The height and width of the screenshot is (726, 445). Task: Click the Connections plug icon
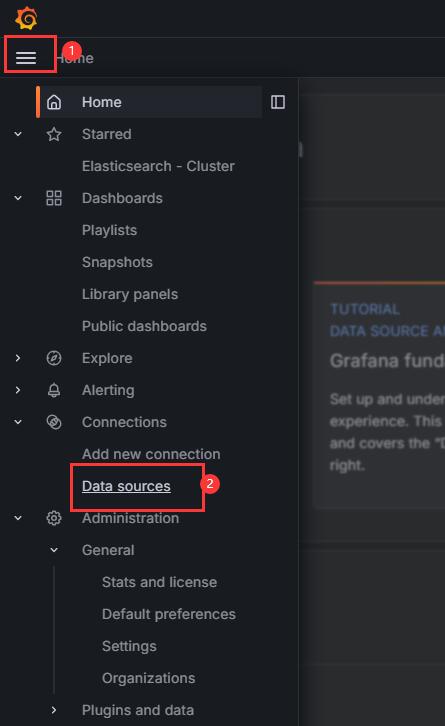point(54,422)
